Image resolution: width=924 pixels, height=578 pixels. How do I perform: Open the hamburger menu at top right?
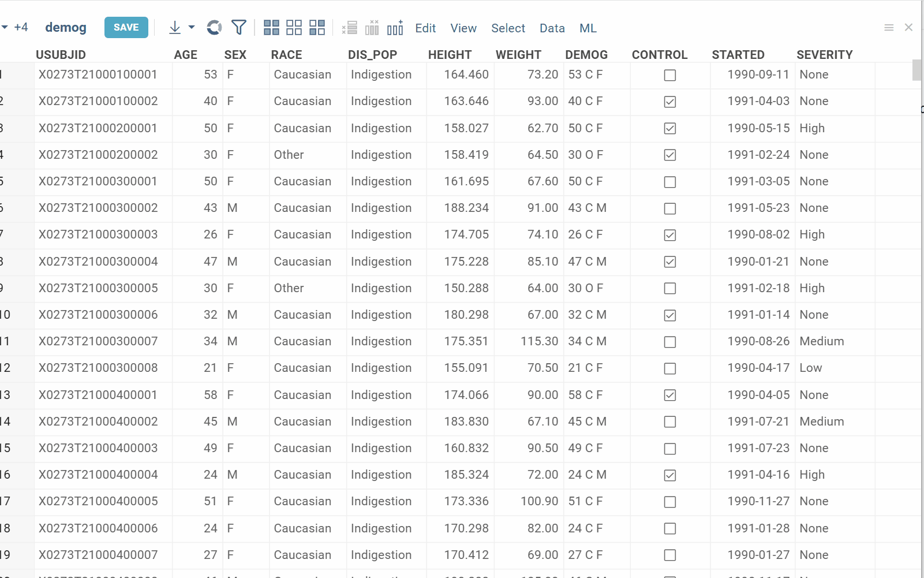(x=889, y=28)
